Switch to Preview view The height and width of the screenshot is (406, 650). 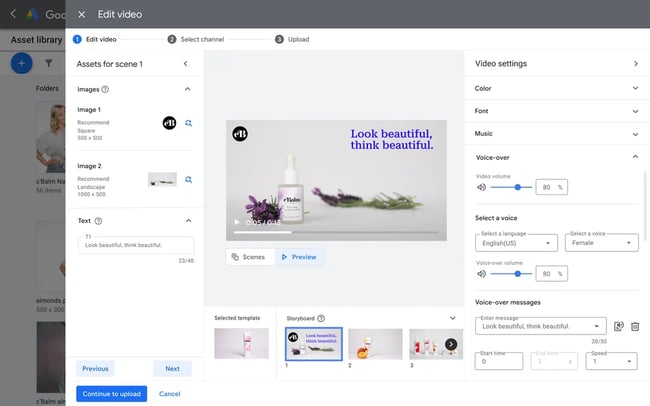pyautogui.click(x=299, y=257)
